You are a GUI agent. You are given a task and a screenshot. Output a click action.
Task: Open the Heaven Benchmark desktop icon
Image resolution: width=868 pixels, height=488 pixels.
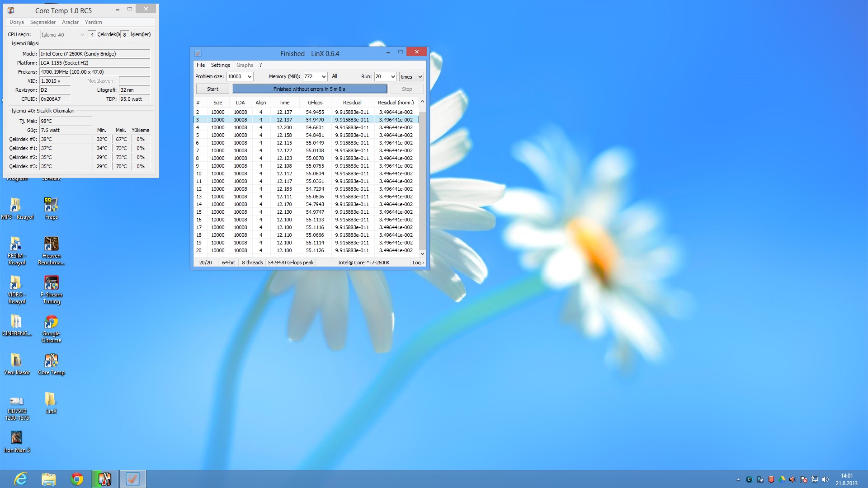(x=51, y=250)
